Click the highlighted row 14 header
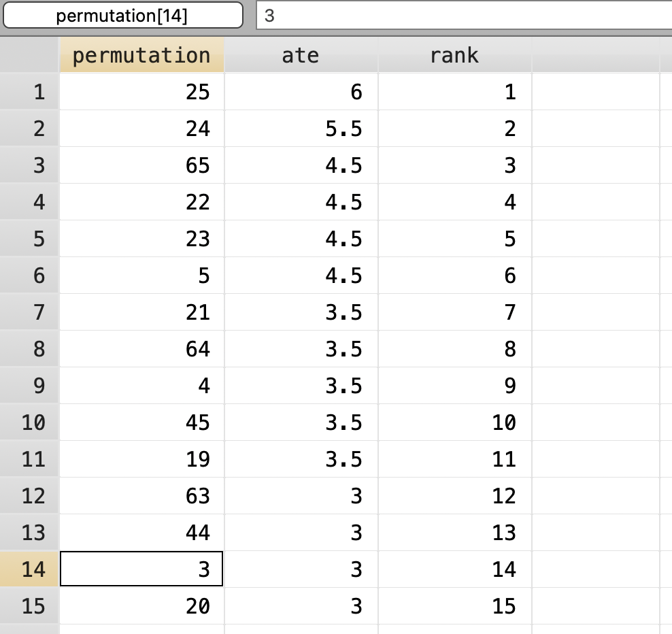This screenshot has width=672, height=634. (30, 569)
